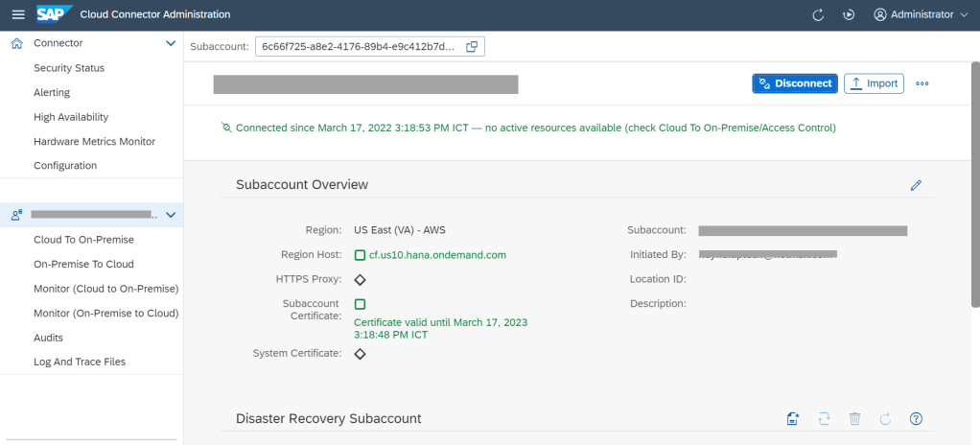Open the Administrator user dropdown
The height and width of the screenshot is (445, 980).
pos(921,14)
